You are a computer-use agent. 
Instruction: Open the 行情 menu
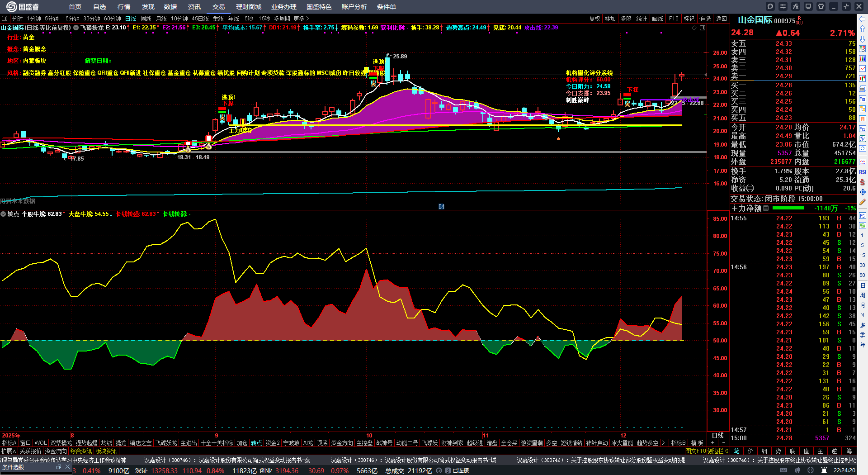pyautogui.click(x=124, y=7)
